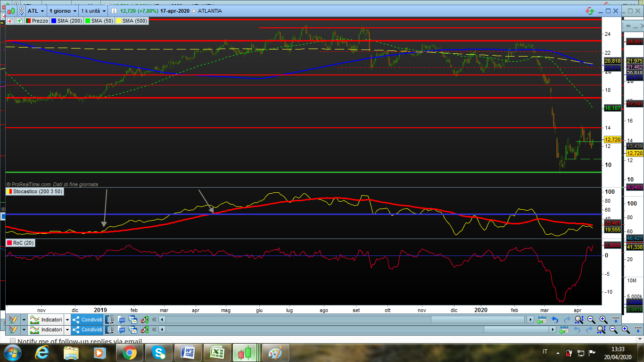
Task: Click the link/pin icon beside ATL ticker
Action: (22, 10)
